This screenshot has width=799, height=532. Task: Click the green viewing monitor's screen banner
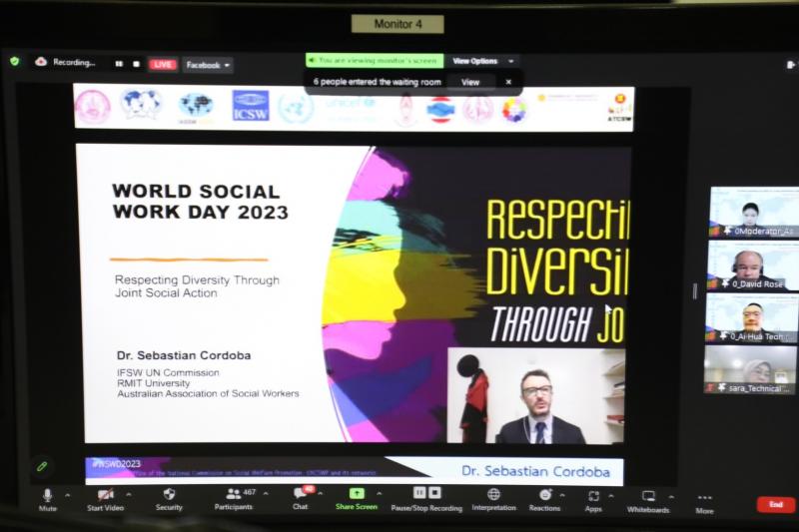click(375, 61)
